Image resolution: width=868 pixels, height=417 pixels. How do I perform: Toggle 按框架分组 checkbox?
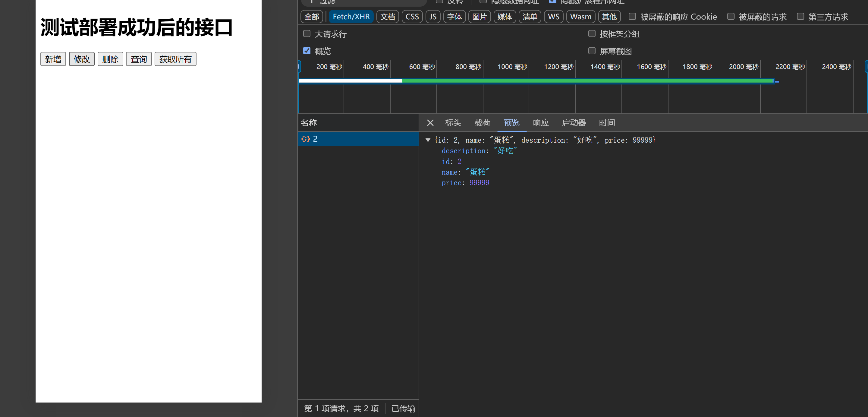pos(592,34)
